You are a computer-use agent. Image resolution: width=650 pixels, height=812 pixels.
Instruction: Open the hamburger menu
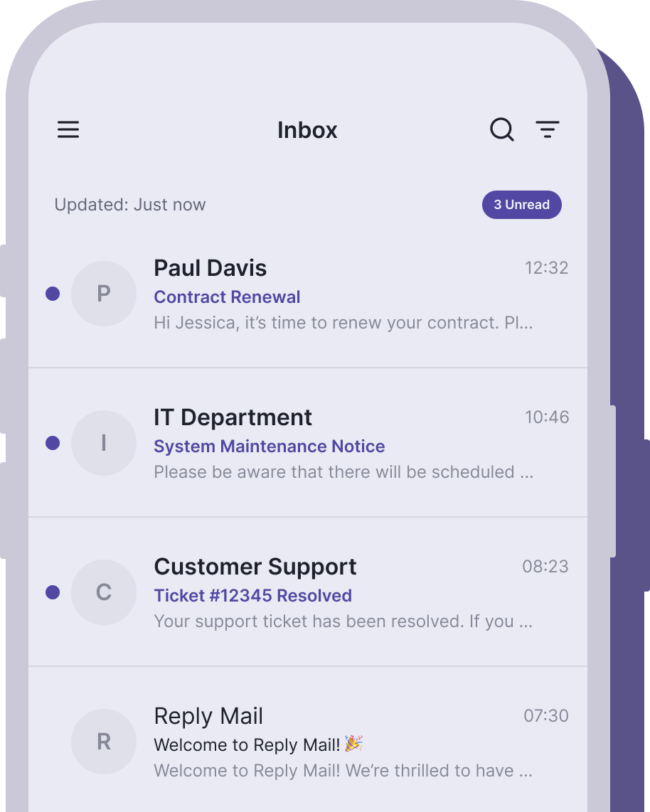[68, 129]
